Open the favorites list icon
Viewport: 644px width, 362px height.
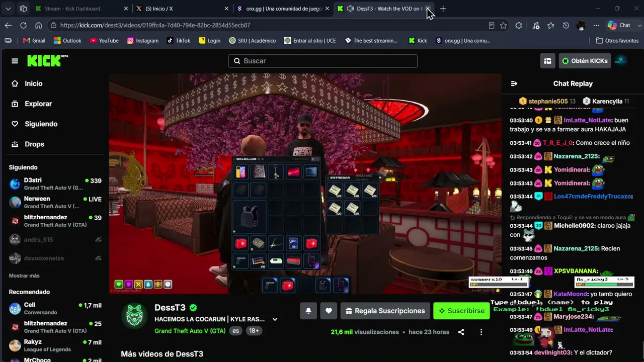(x=551, y=25)
